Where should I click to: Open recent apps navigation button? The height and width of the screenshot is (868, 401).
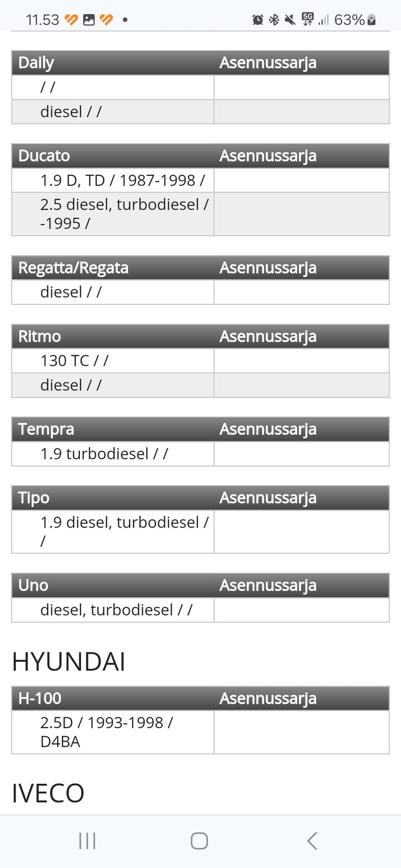87,840
